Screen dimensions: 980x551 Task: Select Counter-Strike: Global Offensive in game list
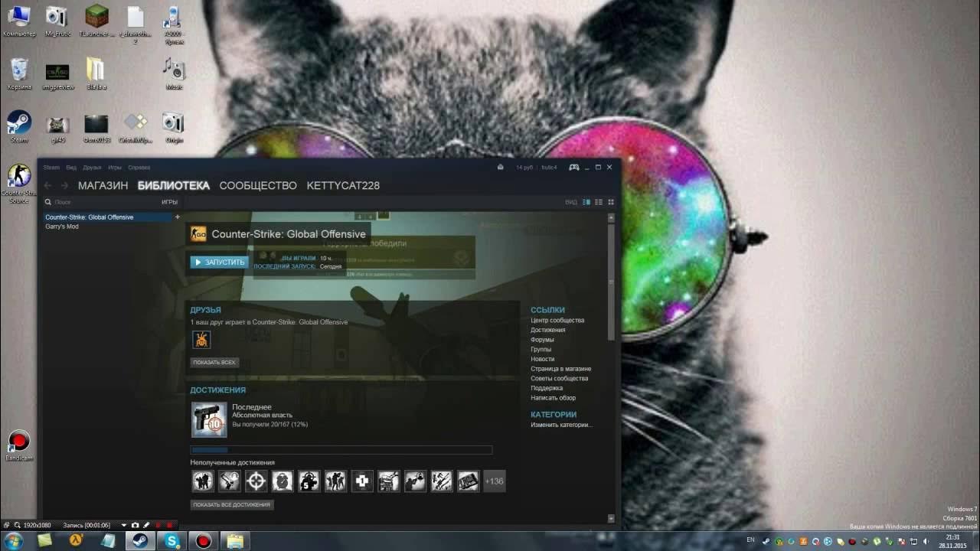[107, 217]
